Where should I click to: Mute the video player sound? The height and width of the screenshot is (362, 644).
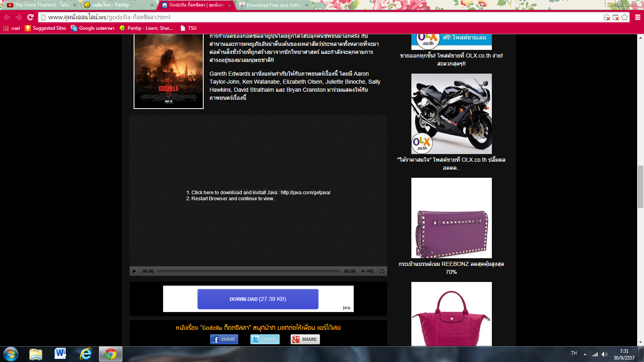tap(363, 271)
